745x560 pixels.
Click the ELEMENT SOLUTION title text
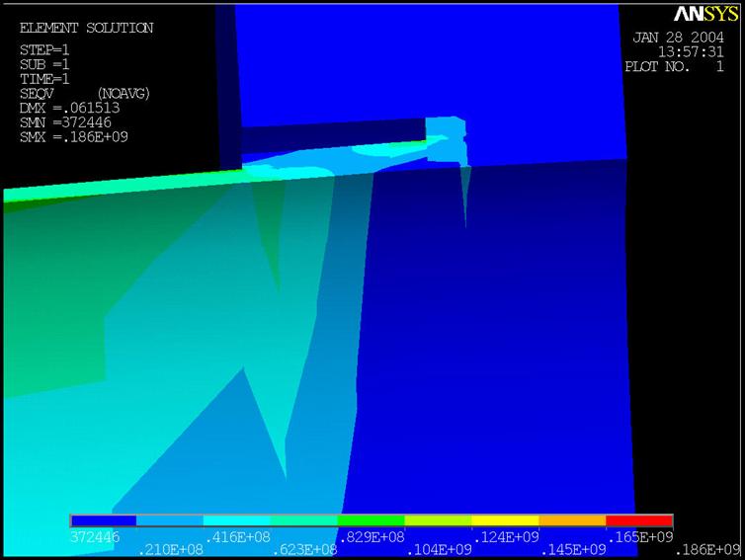click(87, 28)
